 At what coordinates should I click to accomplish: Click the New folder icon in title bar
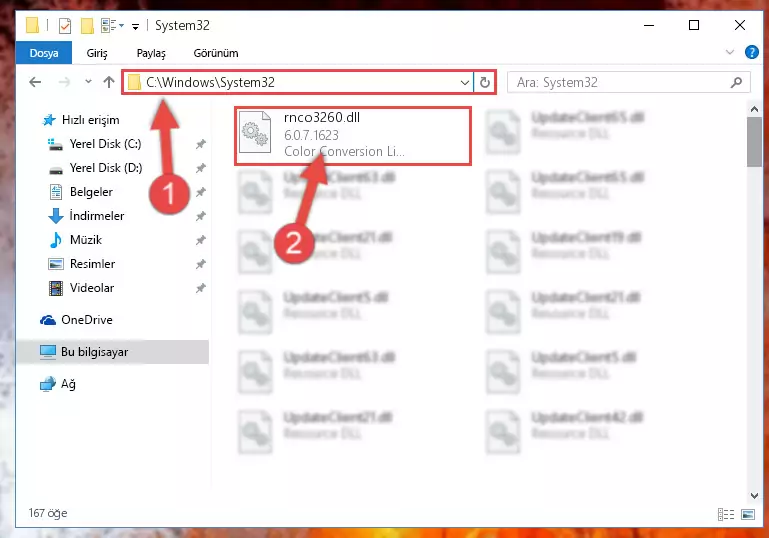point(87,26)
